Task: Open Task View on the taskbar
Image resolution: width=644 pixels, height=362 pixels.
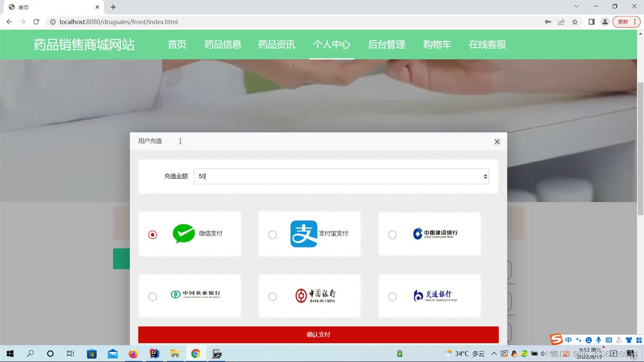Action: click(70, 354)
